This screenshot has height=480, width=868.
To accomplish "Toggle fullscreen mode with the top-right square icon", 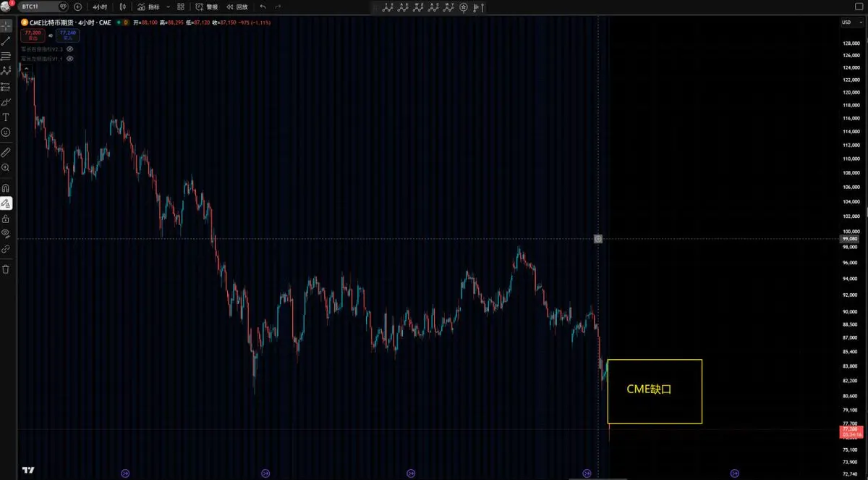I will [x=860, y=7].
